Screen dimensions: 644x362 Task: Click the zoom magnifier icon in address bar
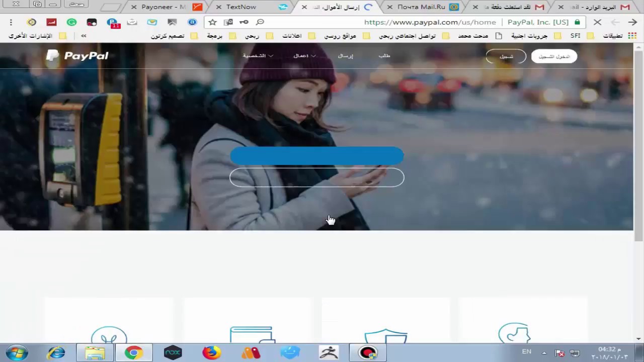[x=260, y=22]
